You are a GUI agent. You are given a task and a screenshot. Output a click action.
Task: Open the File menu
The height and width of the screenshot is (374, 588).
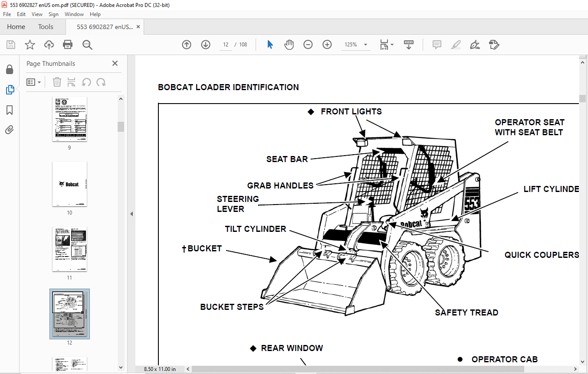point(7,14)
